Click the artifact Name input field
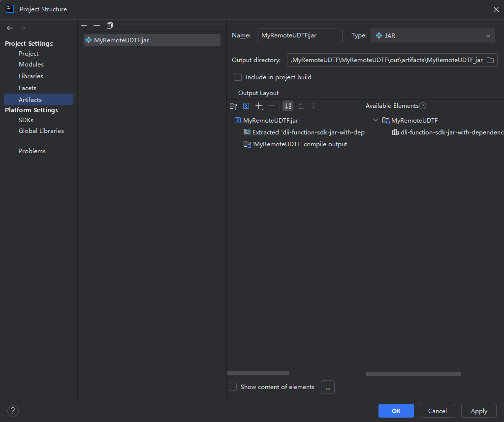Screen dimensions: 504x422 point(300,35)
